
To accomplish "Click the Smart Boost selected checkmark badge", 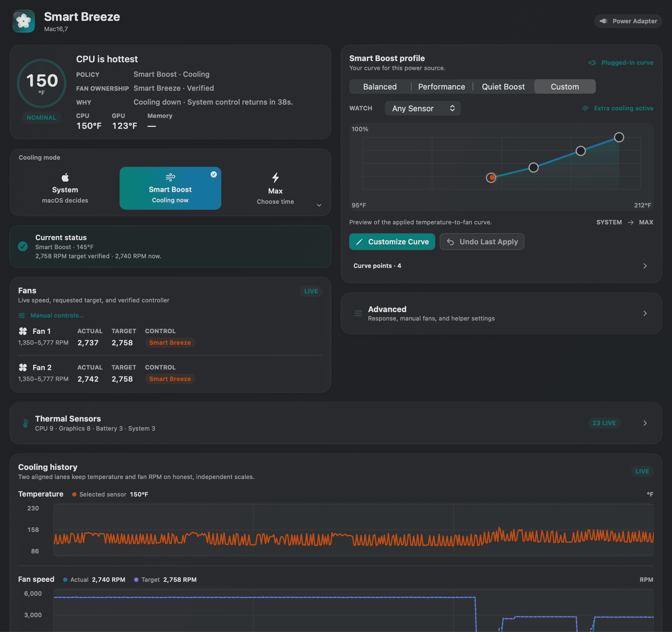I will click(214, 174).
